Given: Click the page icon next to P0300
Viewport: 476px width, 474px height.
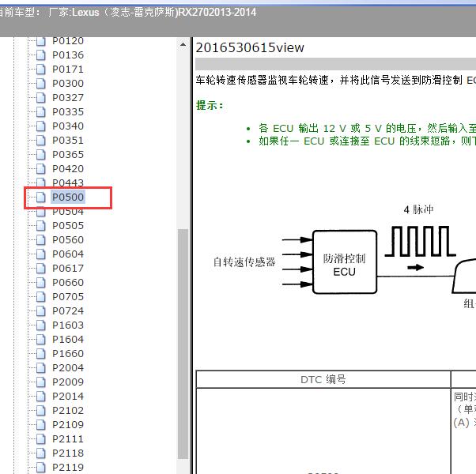Looking at the screenshot, I should pyautogui.click(x=40, y=84).
